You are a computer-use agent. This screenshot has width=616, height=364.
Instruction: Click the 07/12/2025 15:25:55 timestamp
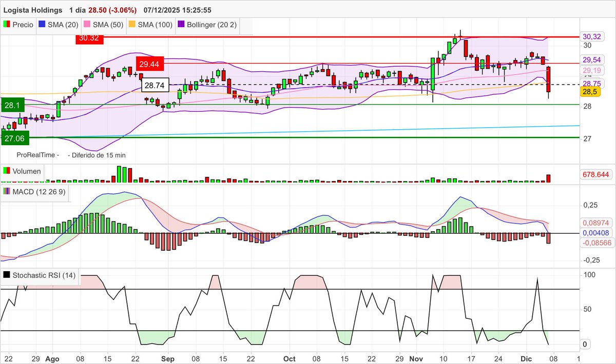[178, 10]
